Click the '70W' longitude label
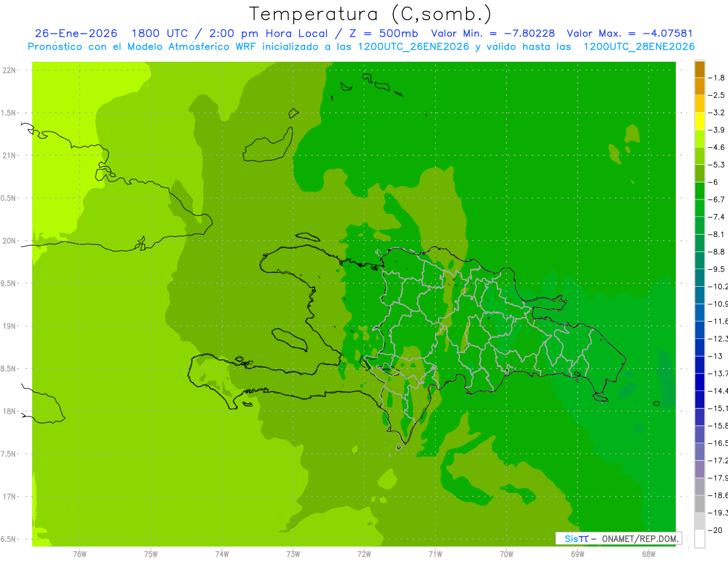The height and width of the screenshot is (562, 728). point(507,554)
